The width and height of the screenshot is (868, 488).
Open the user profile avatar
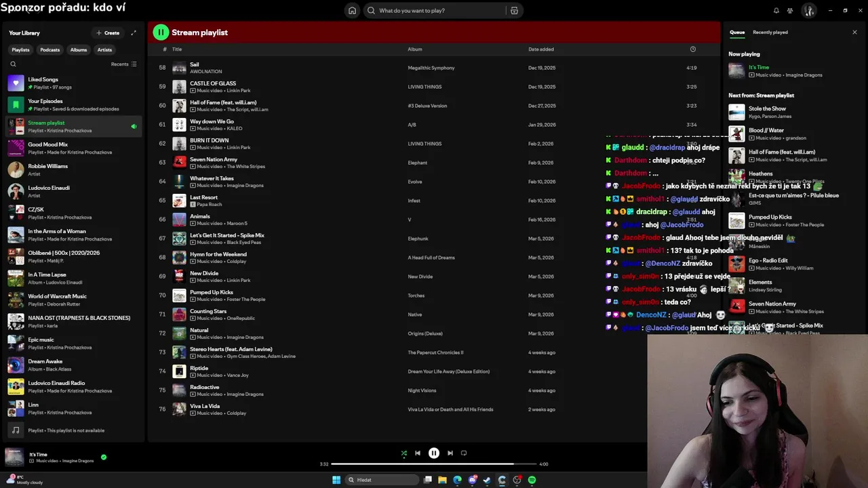[x=809, y=10]
